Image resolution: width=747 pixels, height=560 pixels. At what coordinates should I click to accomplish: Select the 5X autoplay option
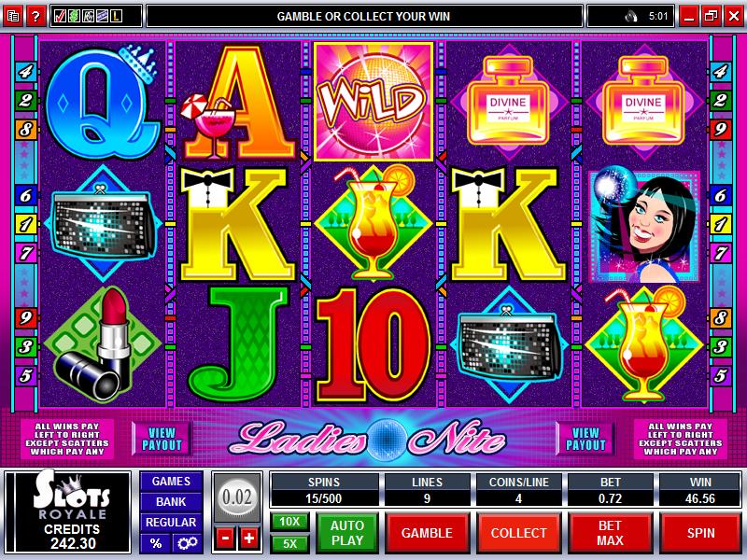289,543
